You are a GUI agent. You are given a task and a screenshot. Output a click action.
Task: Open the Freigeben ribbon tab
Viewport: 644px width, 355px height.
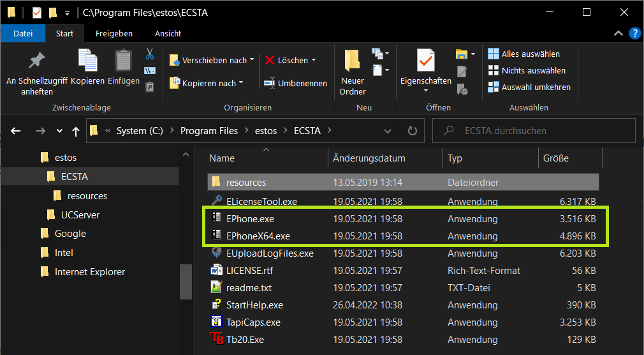coord(114,33)
